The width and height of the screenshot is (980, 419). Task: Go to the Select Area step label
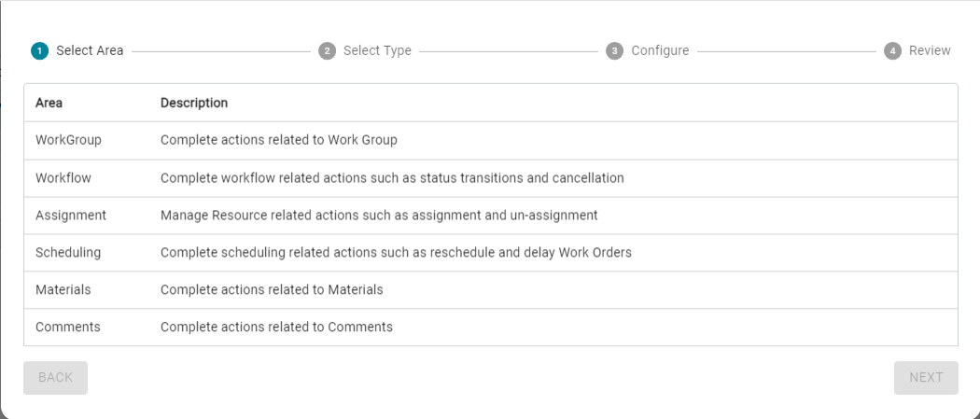90,51
